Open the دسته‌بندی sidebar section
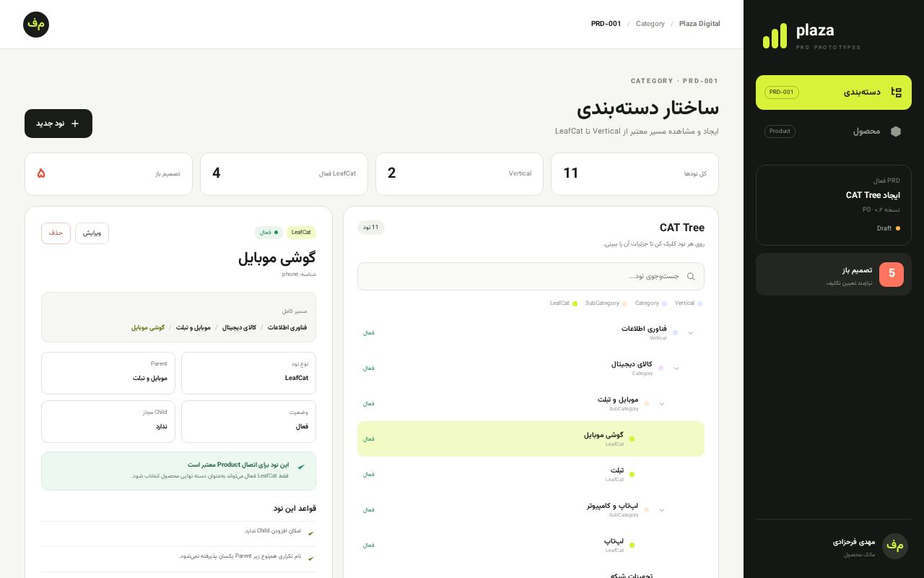 834,92
